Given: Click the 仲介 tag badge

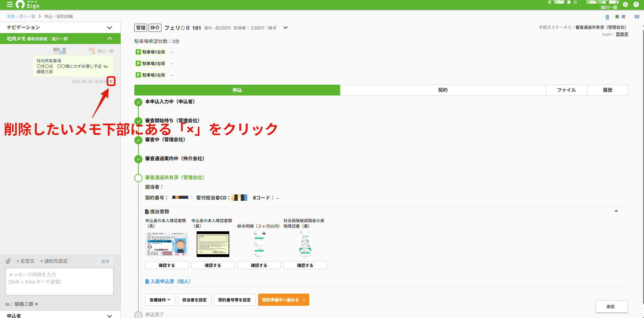Looking at the screenshot, I should [155, 28].
